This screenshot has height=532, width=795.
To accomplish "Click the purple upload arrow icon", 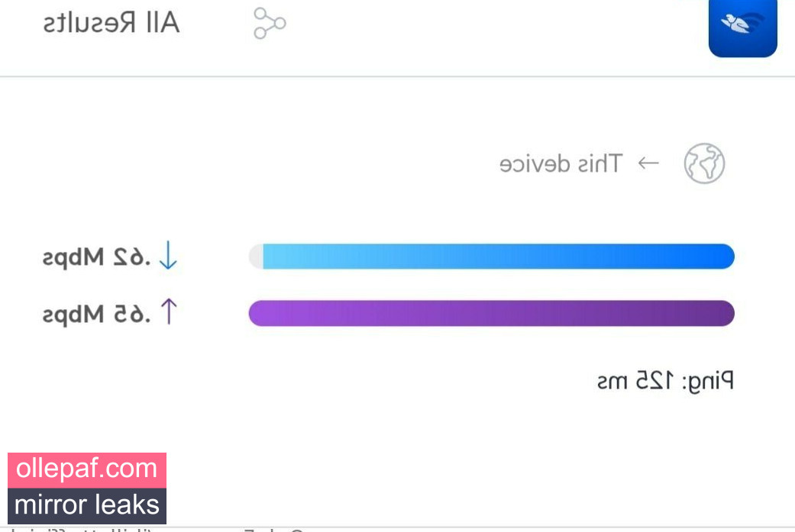I will 168,311.
